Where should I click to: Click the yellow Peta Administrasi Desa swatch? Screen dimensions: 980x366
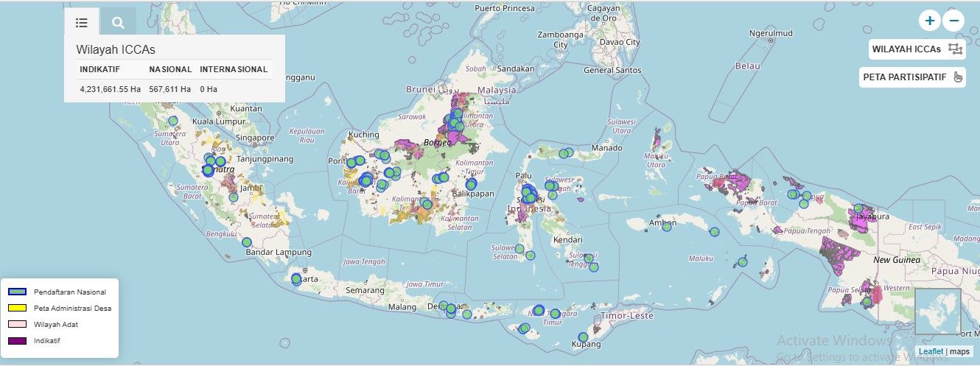click(x=17, y=309)
